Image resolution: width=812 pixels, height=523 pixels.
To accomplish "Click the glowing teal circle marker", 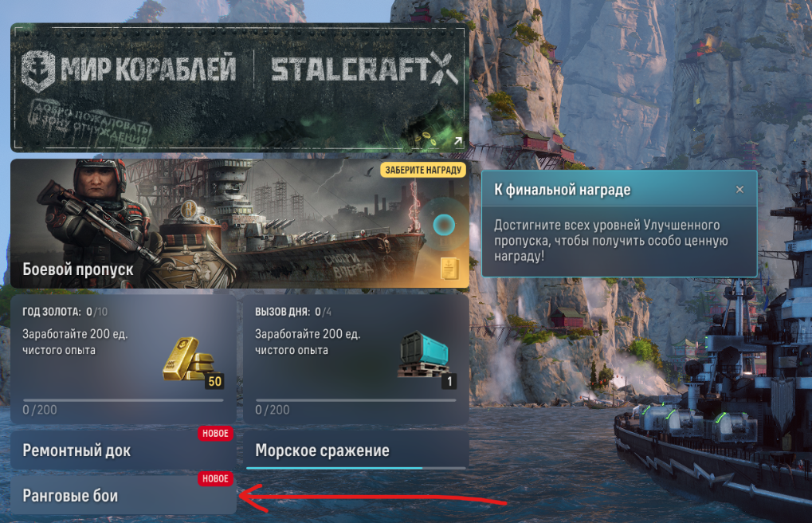I will [x=444, y=225].
